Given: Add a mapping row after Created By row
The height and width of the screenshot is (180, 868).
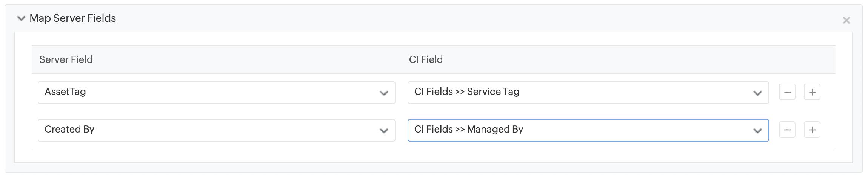Looking at the screenshot, I should pyautogui.click(x=812, y=130).
